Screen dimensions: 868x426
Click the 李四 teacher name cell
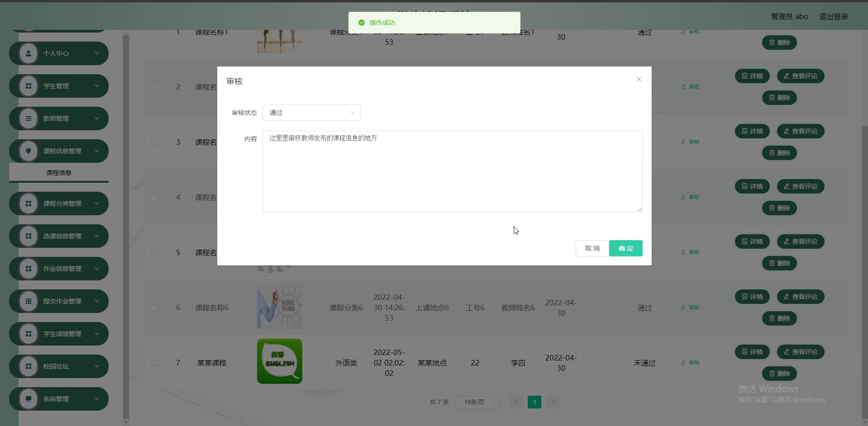(518, 363)
